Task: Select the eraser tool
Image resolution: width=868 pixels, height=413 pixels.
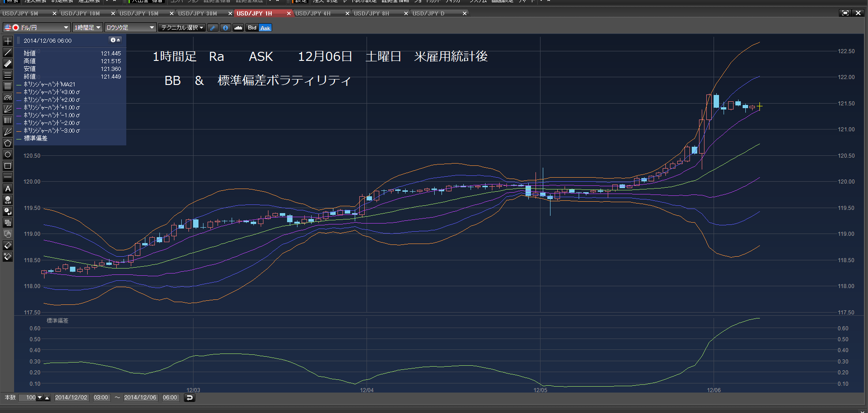Action: [x=8, y=245]
